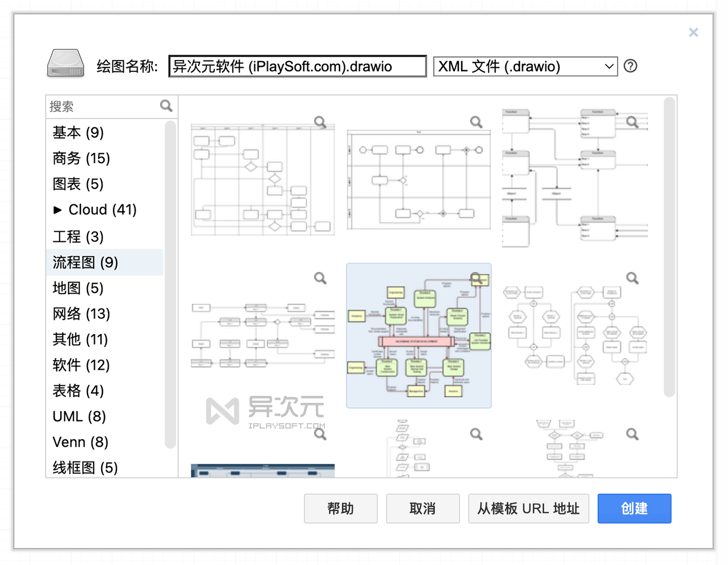Focus the 绘图名称 filename input field
This screenshot has width=728, height=565.
(298, 66)
